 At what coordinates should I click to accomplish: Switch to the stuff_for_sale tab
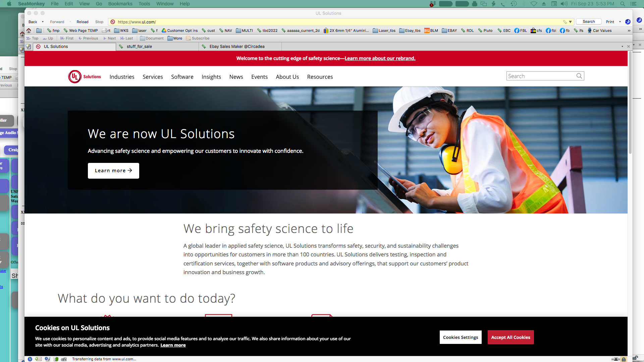point(139,47)
